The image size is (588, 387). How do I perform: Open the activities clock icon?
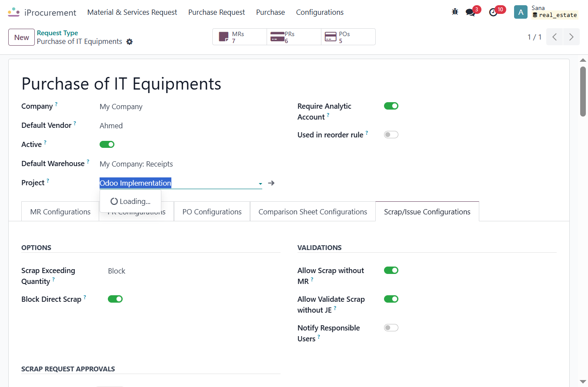(x=493, y=12)
